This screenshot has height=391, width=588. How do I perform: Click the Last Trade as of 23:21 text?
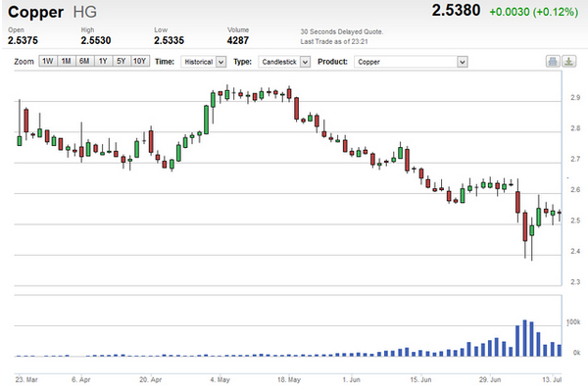tap(334, 41)
